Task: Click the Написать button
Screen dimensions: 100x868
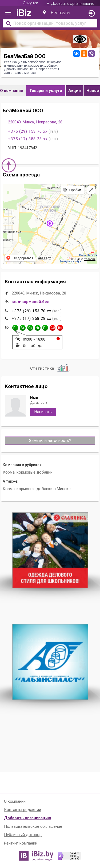Action: [43, 412]
